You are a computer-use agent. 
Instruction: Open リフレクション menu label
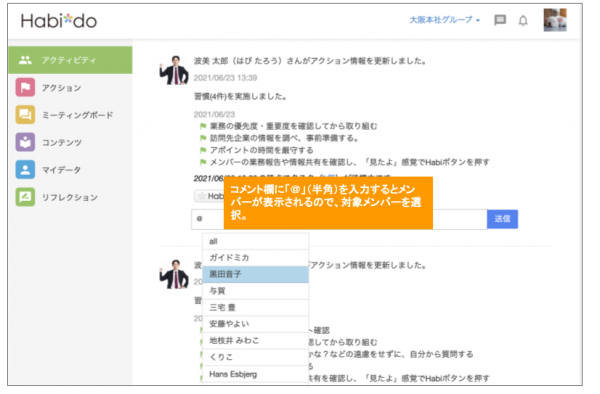pyautogui.click(x=70, y=197)
